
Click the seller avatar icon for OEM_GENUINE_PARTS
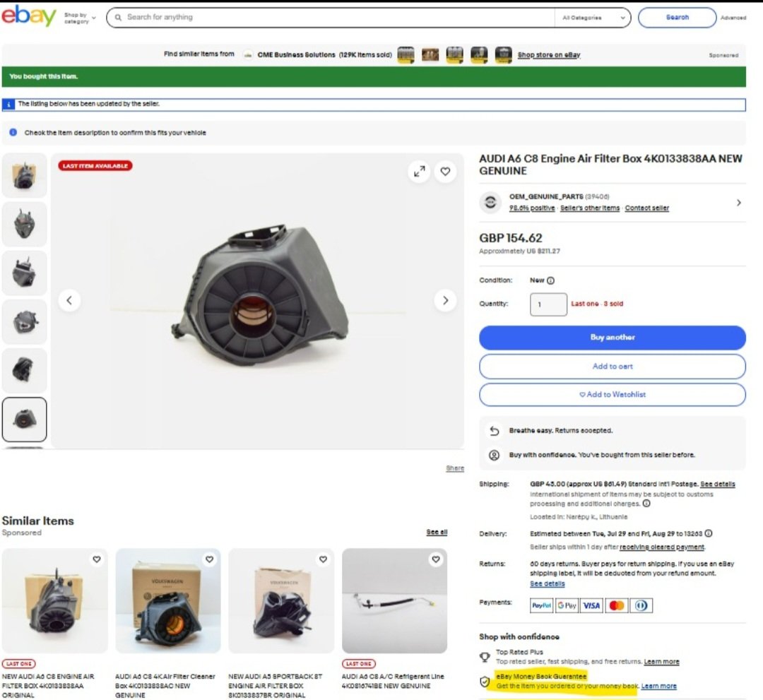pos(490,202)
